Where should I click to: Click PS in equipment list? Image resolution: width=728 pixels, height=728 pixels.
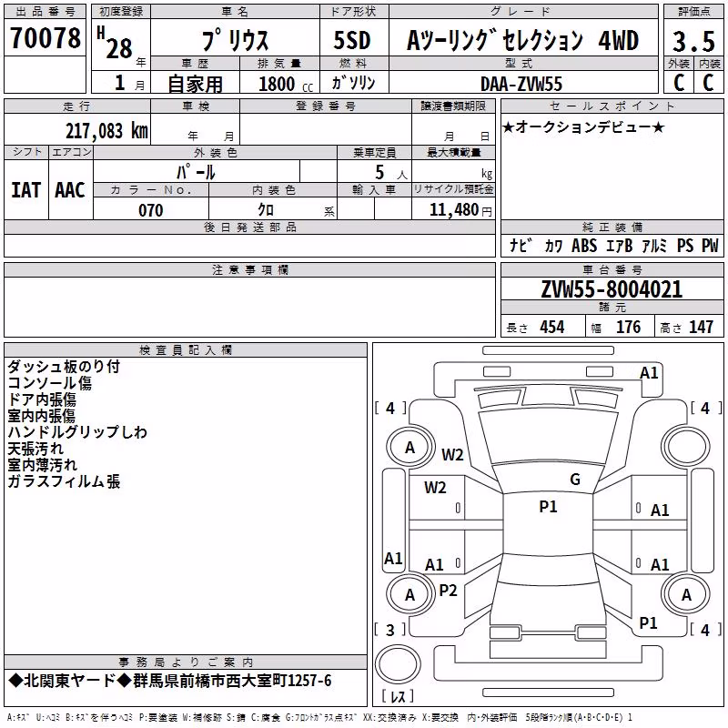pyautogui.click(x=685, y=246)
